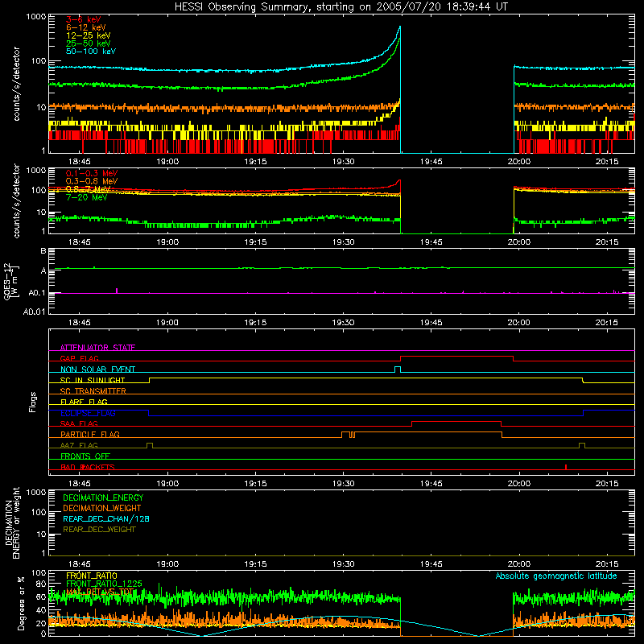
Task: Click the FRONT_RATIO legend label
Action: pyautogui.click(x=92, y=576)
